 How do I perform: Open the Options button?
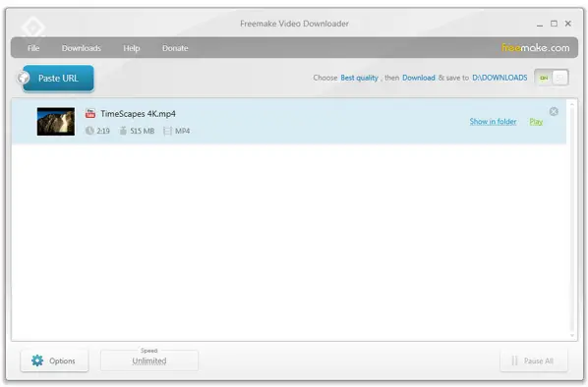click(54, 360)
